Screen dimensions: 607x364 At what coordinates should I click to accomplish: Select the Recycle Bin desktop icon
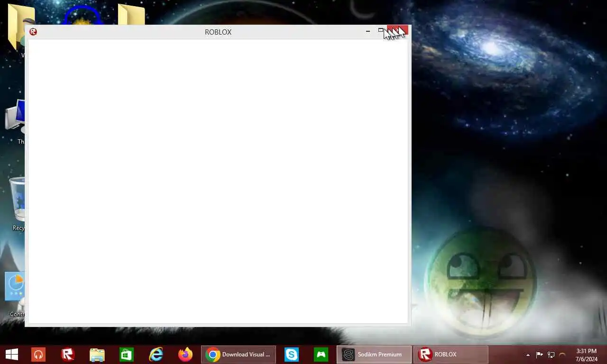(18, 204)
